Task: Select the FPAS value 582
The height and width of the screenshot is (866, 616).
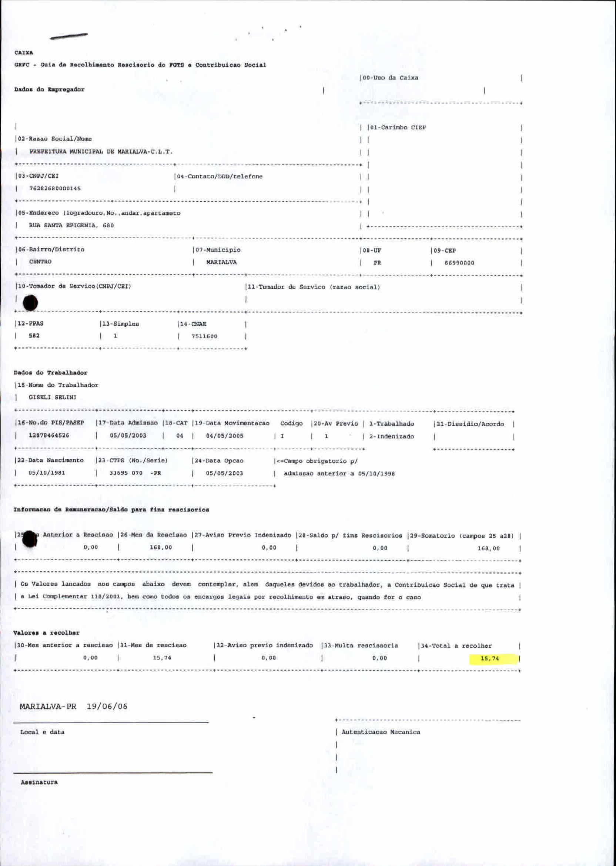Action: coord(34,336)
